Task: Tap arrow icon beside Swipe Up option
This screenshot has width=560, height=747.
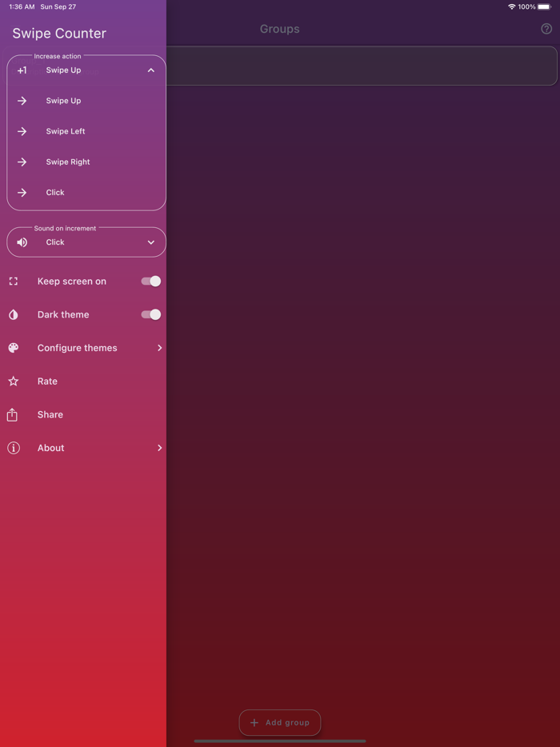Action: [x=22, y=101]
